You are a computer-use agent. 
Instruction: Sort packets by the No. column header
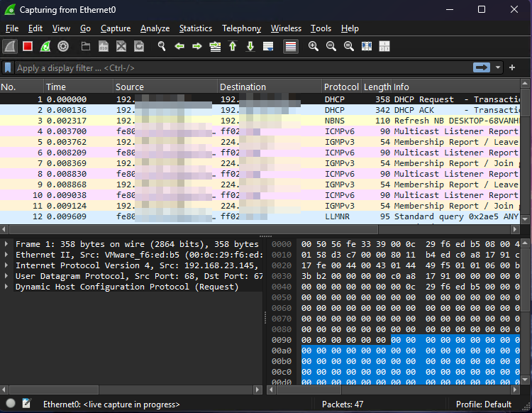(22, 87)
